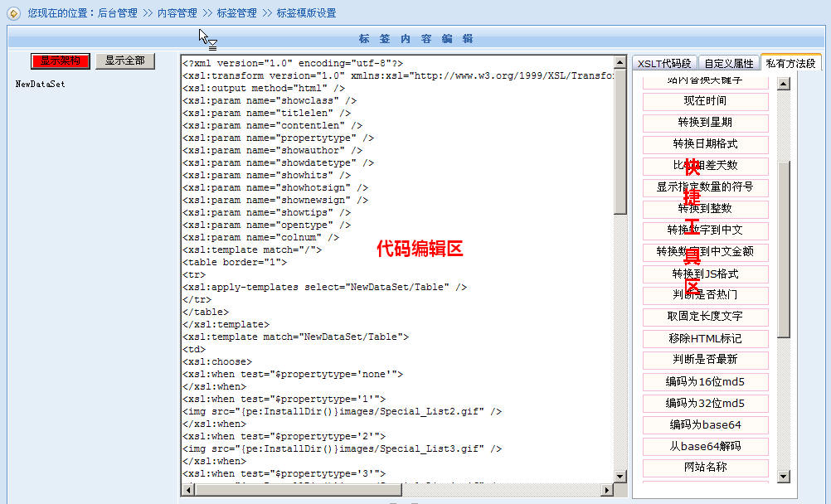
Task: Click the 转换日期格式 tool button
Action: pos(705,144)
